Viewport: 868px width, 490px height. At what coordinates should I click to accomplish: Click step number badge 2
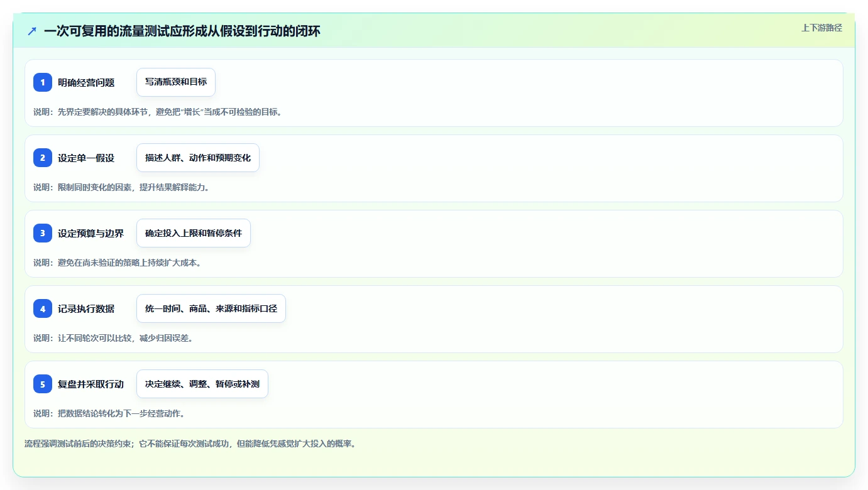click(x=43, y=158)
